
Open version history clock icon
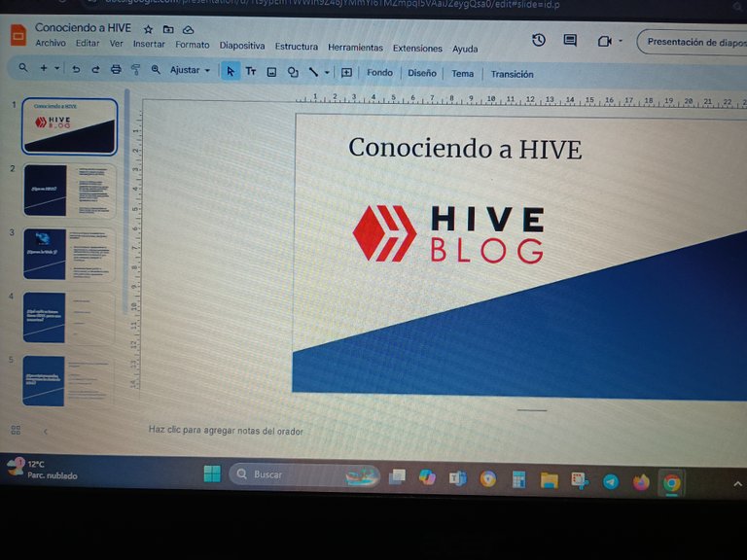tap(538, 40)
